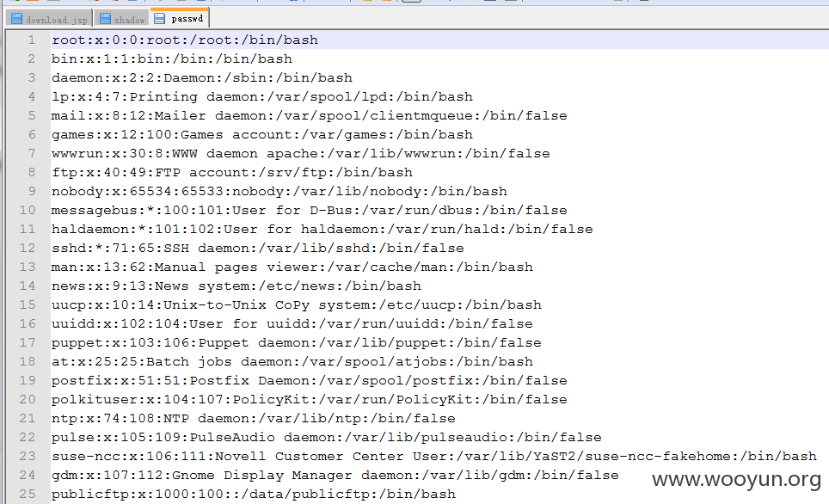Click the messagebus D-Bus line
The image size is (829, 504).
[310, 211]
